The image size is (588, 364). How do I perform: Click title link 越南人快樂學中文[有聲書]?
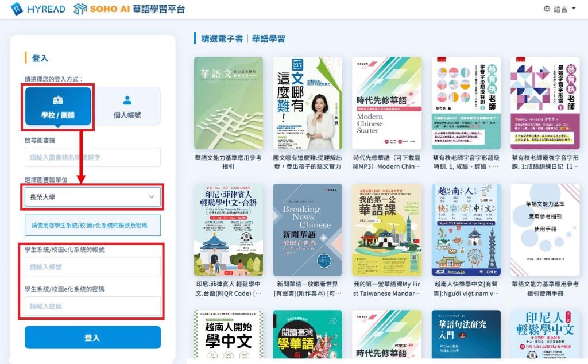(466, 289)
